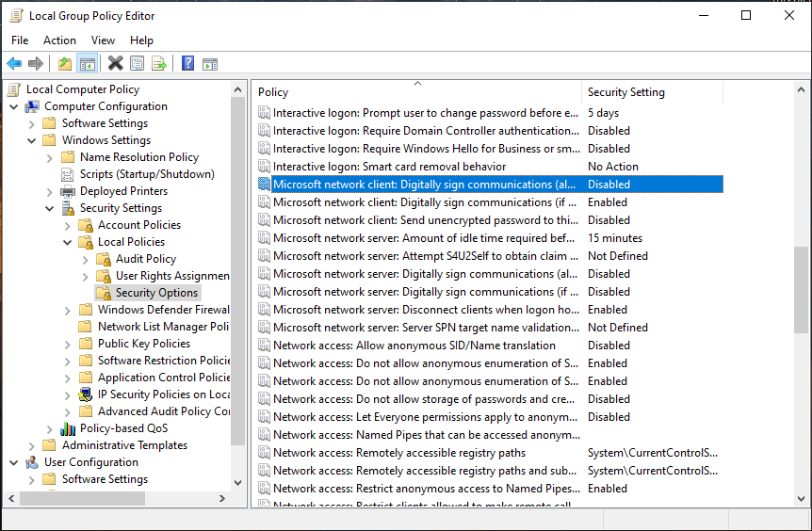Collapse the Local Policies node
Viewport: 812px width, 531px height.
(x=67, y=242)
